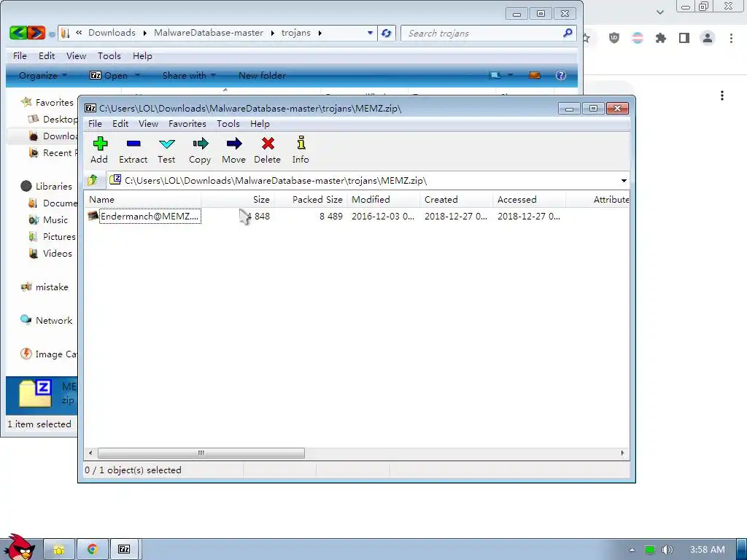Toggle the Explorer preview pane icon
This screenshot has width=747, height=560.
[x=535, y=75]
